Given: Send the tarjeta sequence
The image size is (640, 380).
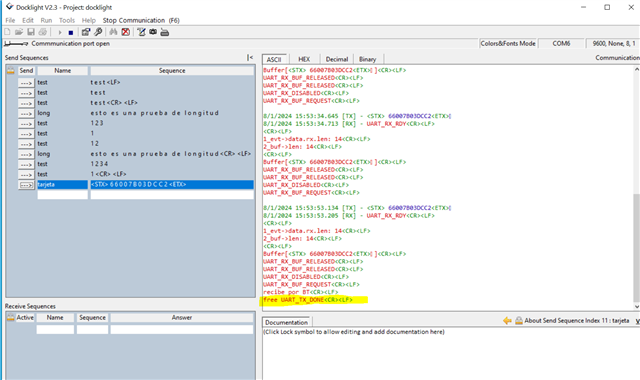Looking at the screenshot, I should click(26, 185).
